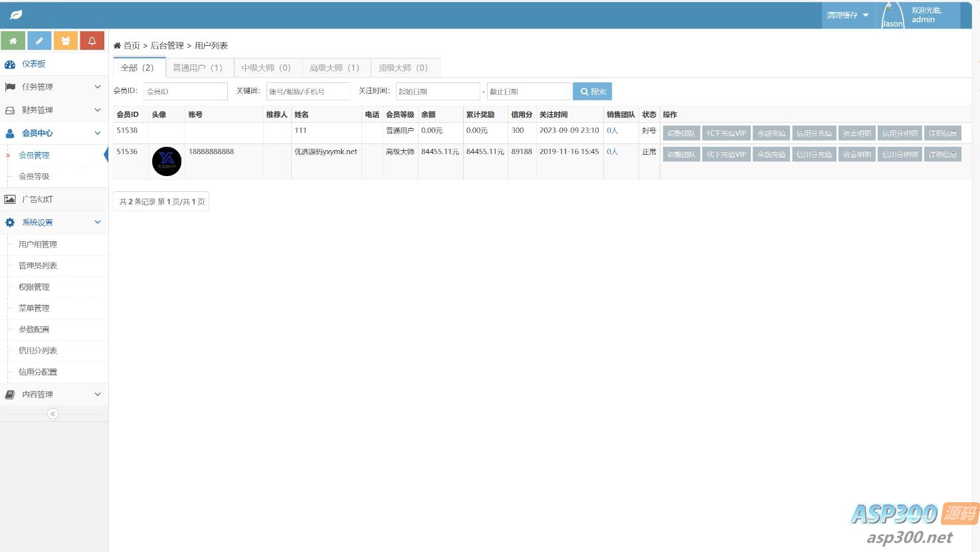Screen dimensions: 980x552
Task: Click the credit score value 89188
Action: coord(522,152)
